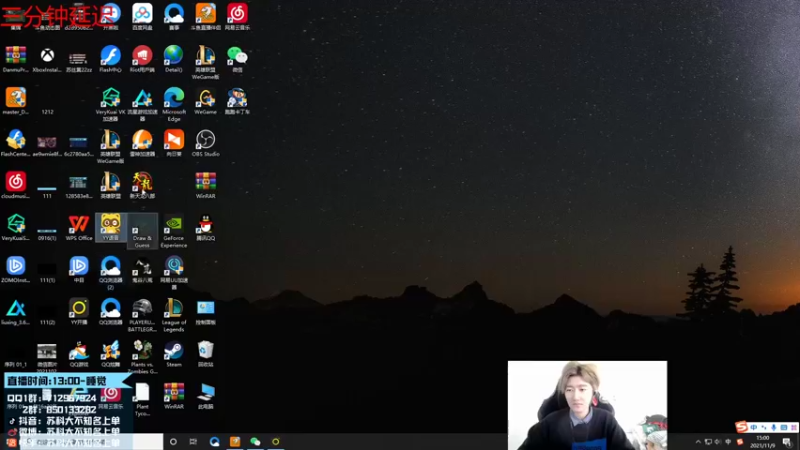Screen dimensions: 800x450
Task: Open the QQ游戏 sailboat icon
Action: pyautogui.click(x=79, y=354)
